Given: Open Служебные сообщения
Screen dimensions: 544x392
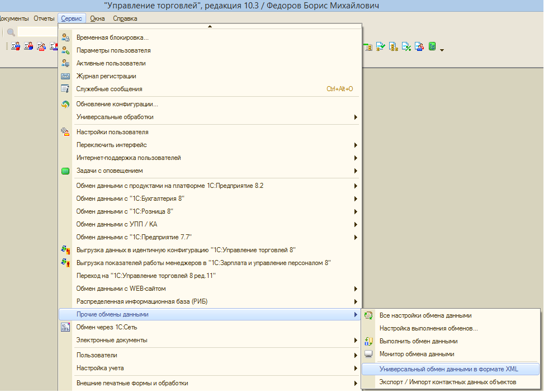Looking at the screenshot, I should click(210, 89).
